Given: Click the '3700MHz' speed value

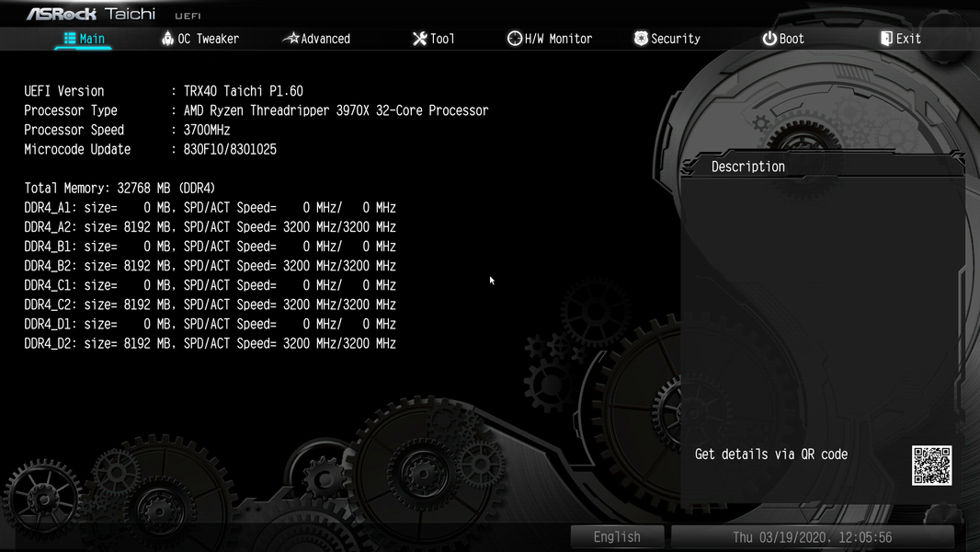Looking at the screenshot, I should click(x=207, y=130).
